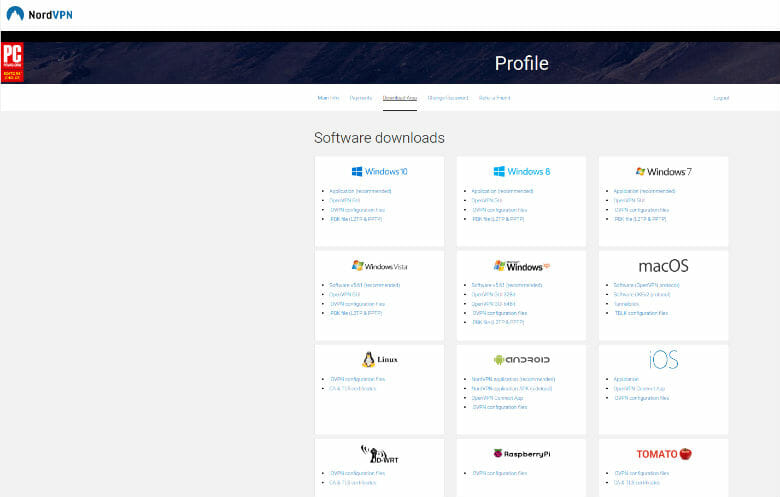Viewport: 780px width, 497px height.
Task: Open iOS OpenVPN Connect App link
Action: pyautogui.click(x=639, y=389)
